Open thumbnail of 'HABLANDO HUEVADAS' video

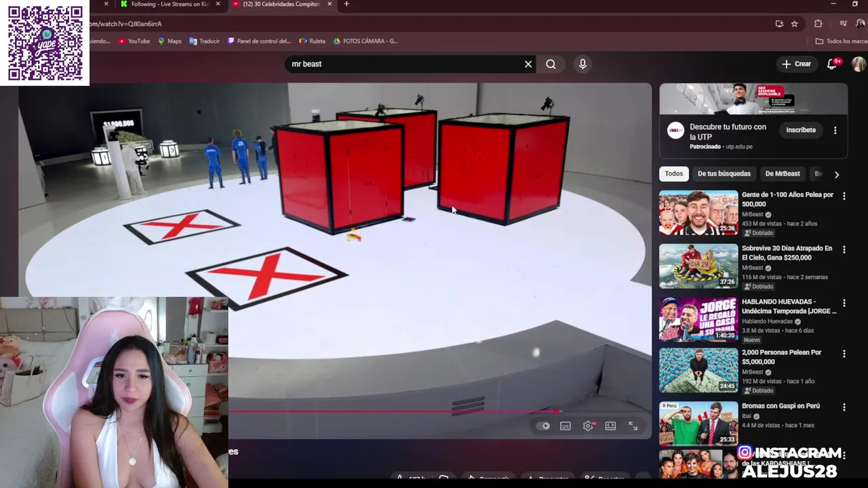[x=698, y=320]
